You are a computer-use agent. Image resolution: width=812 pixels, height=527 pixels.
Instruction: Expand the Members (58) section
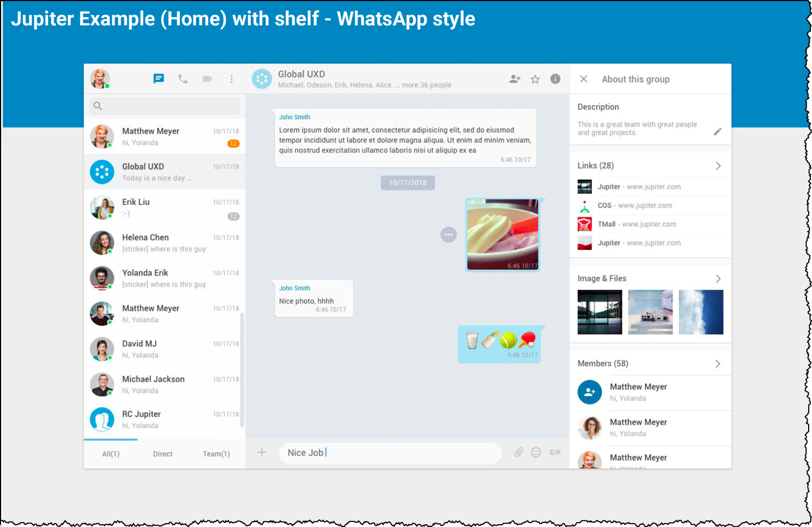pyautogui.click(x=718, y=364)
